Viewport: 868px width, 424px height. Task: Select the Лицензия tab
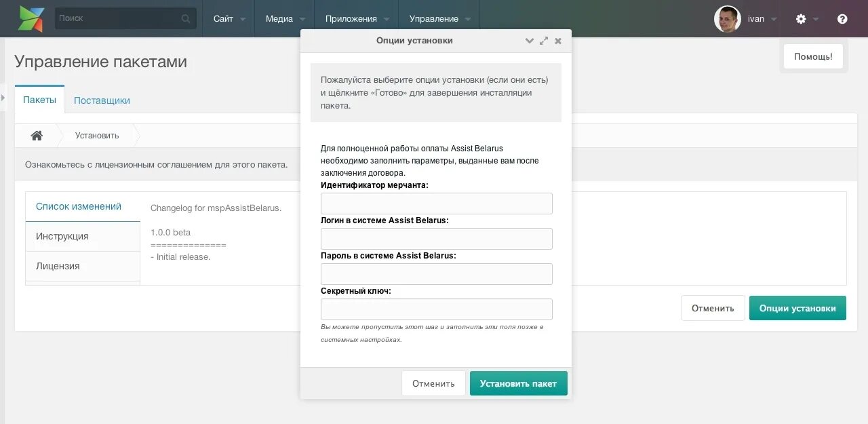[x=82, y=266]
